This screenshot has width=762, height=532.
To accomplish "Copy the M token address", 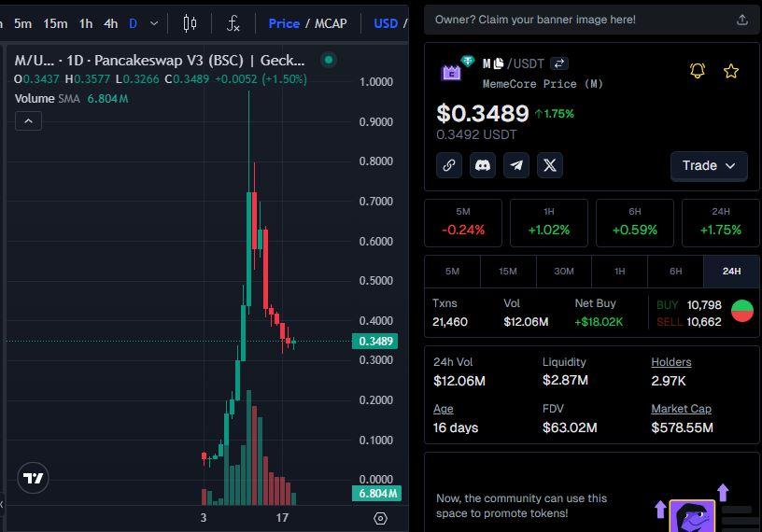I will click(x=499, y=63).
